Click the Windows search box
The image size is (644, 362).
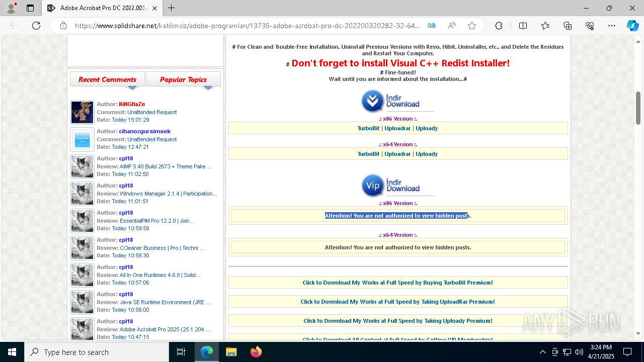[x=97, y=352]
